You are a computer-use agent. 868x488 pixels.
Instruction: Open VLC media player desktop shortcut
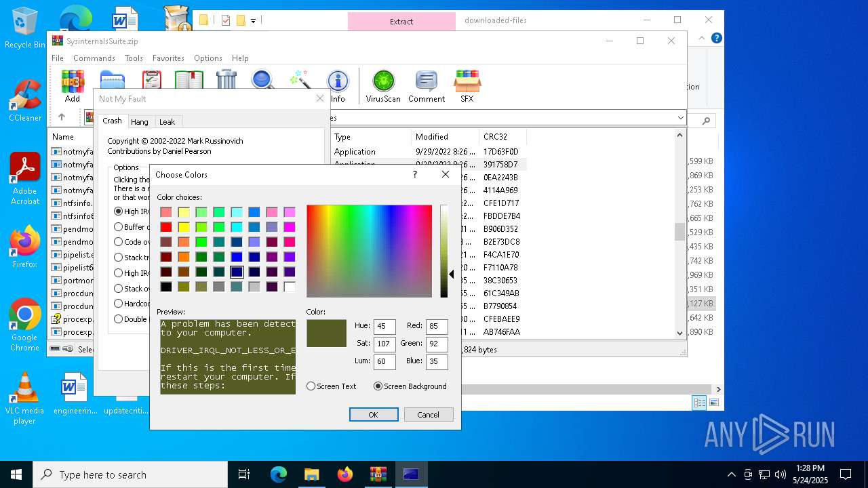pyautogui.click(x=24, y=399)
